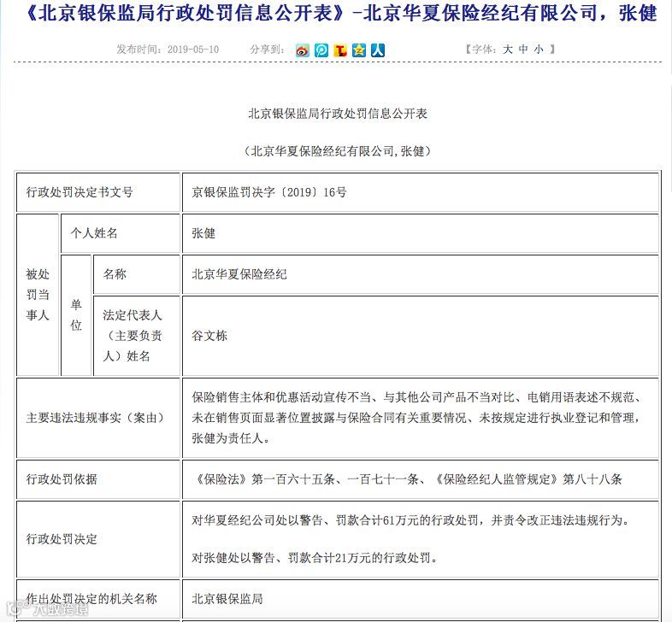
Task: Click the orange-red share icon
Action: coord(340,50)
